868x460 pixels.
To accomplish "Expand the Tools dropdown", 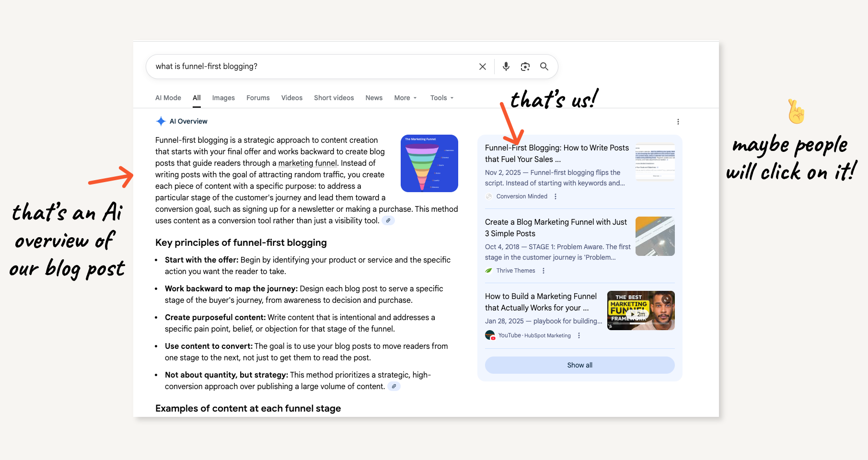I will pyautogui.click(x=441, y=98).
